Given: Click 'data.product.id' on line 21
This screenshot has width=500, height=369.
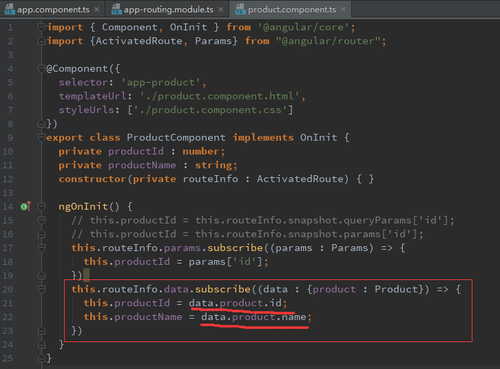Looking at the screenshot, I should coord(235,303).
